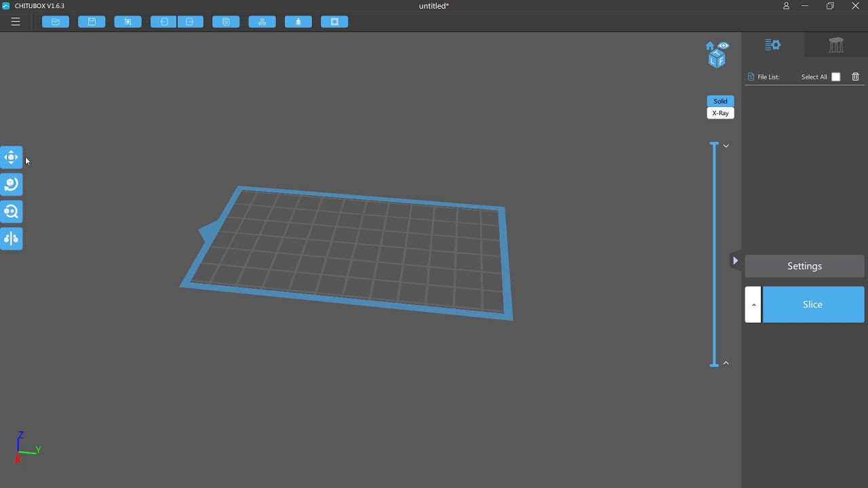This screenshot has height=488, width=868.
Task: Click the layer slider bottom up-chevron
Action: pyautogui.click(x=726, y=363)
